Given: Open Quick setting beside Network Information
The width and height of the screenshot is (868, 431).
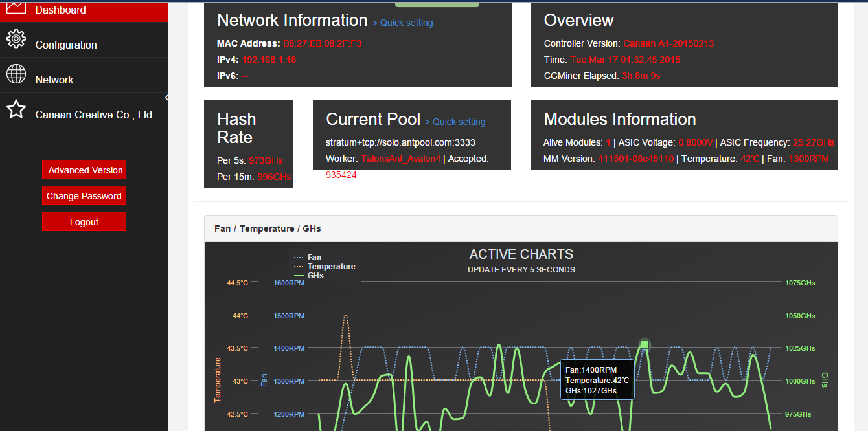Looking at the screenshot, I should (x=402, y=23).
